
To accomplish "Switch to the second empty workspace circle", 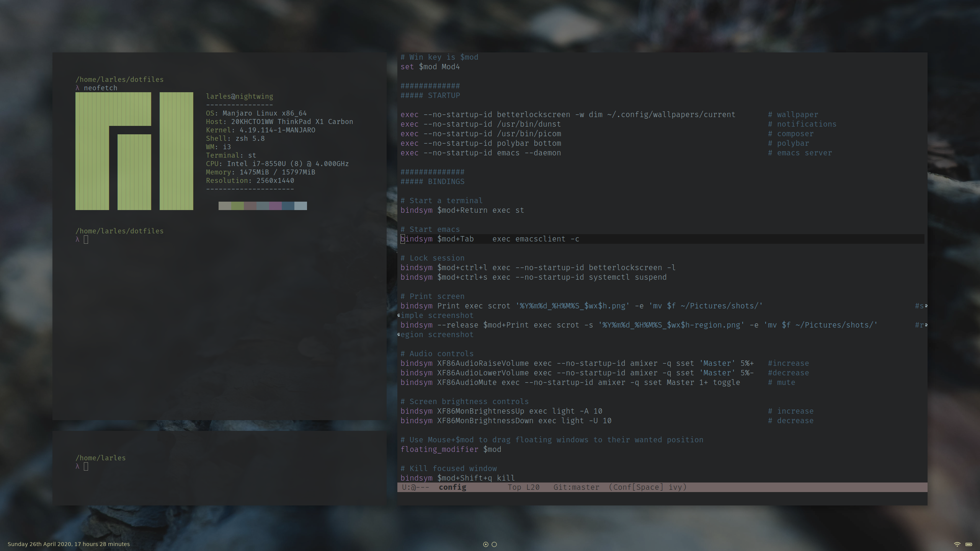I will [x=494, y=544].
